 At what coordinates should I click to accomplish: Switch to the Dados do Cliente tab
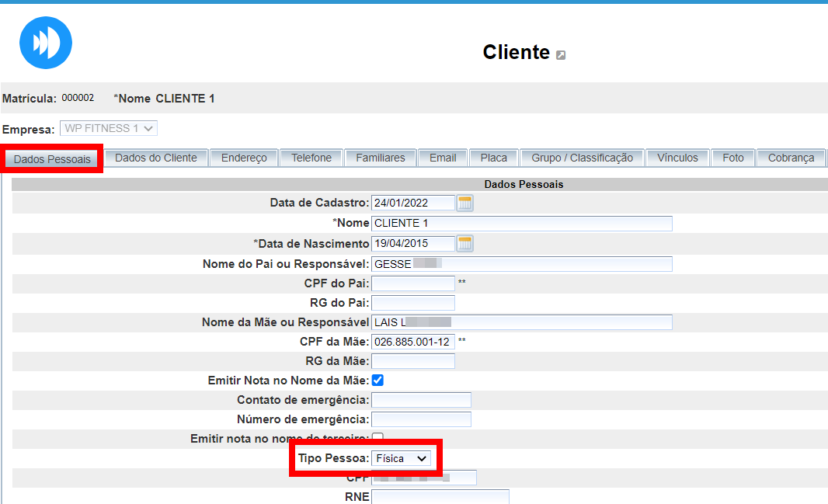(x=156, y=158)
